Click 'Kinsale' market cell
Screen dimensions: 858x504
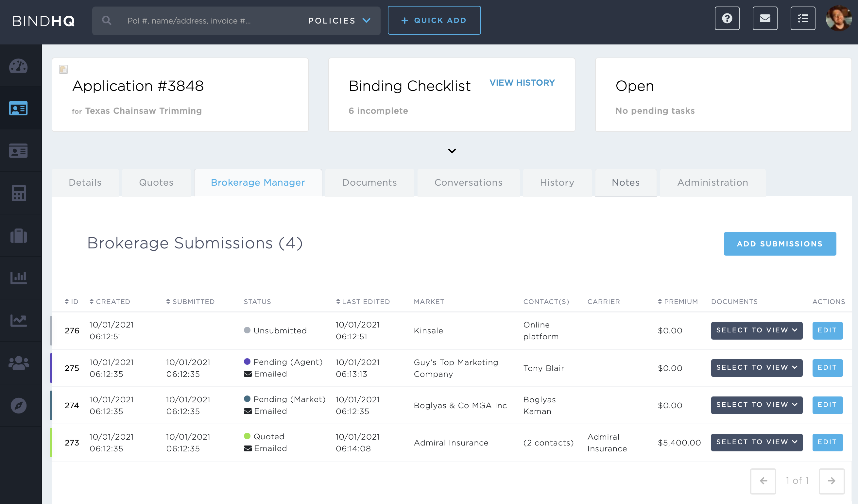tap(428, 331)
